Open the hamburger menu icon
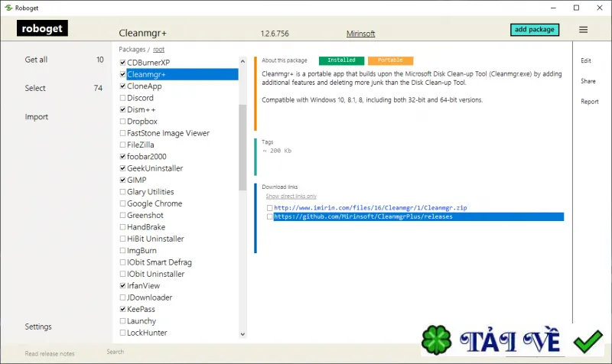The width and height of the screenshot is (612, 364). (x=583, y=30)
